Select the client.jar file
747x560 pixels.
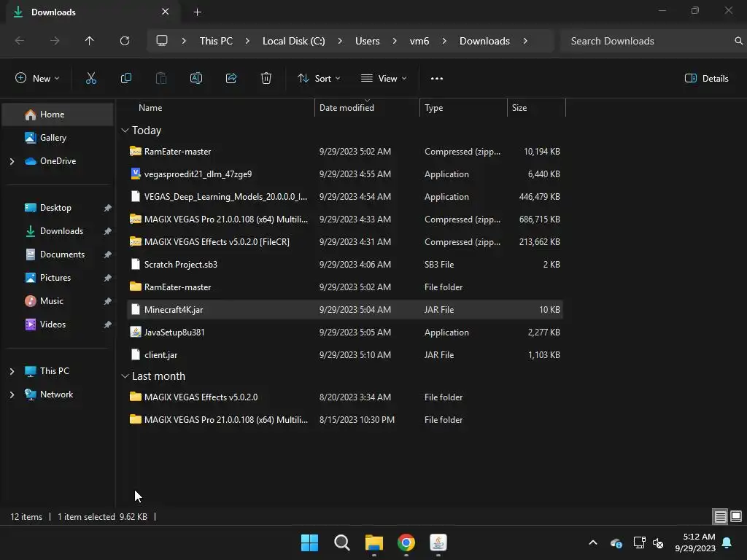345,355
